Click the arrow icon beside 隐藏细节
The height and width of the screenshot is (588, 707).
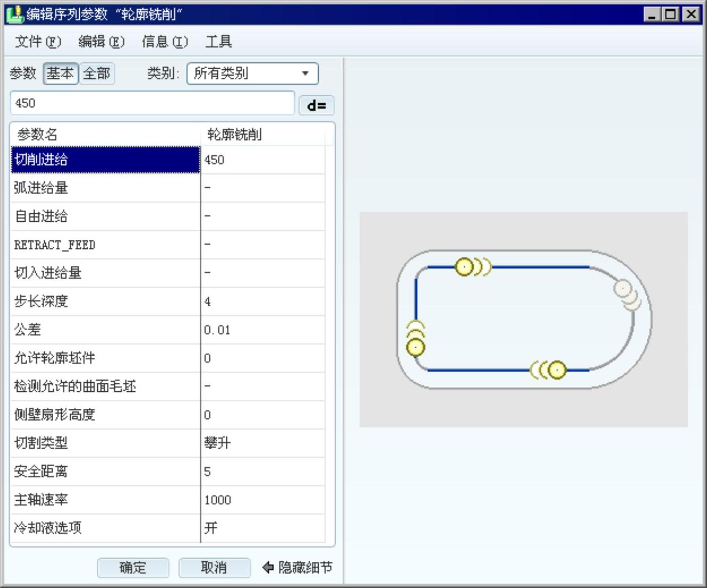coord(268,567)
